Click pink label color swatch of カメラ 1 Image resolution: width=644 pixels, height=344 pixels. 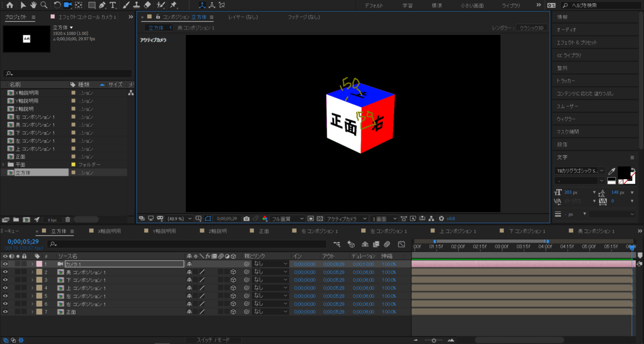pyautogui.click(x=39, y=264)
